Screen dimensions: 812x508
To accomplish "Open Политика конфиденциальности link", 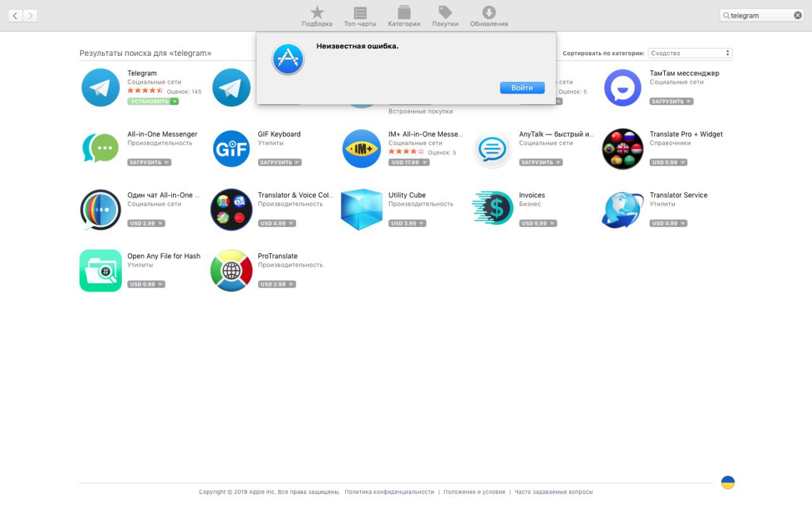I will 390,492.
